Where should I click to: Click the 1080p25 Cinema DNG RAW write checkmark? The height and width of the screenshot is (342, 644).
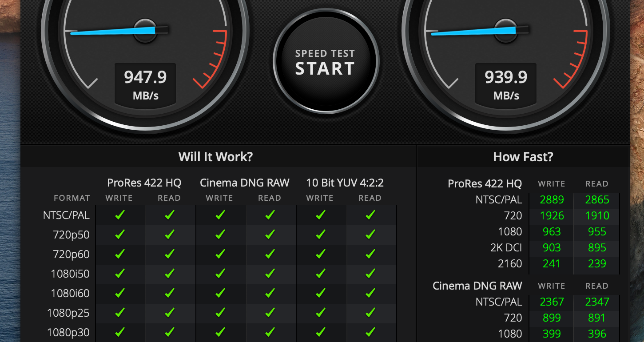pos(220,313)
